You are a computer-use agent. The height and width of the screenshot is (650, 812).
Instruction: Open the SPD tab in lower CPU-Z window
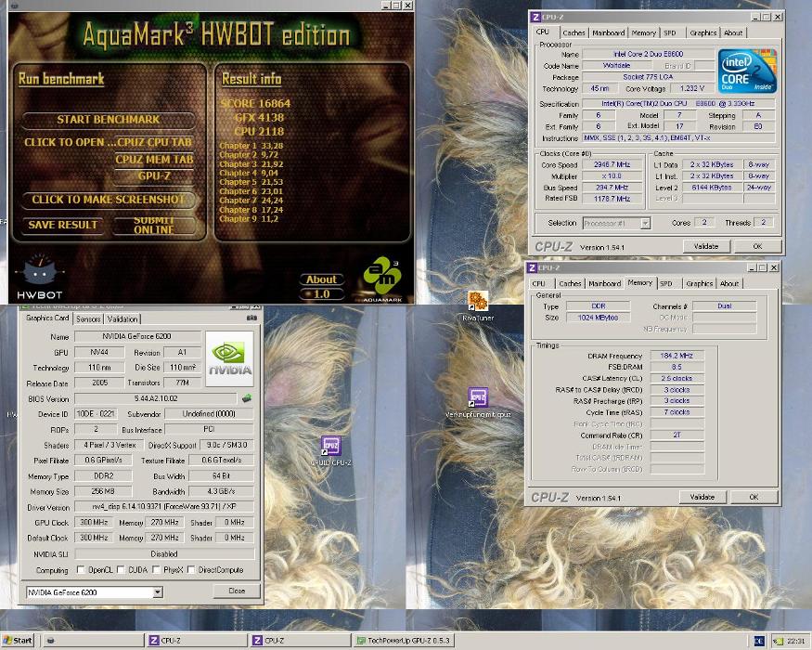(666, 283)
